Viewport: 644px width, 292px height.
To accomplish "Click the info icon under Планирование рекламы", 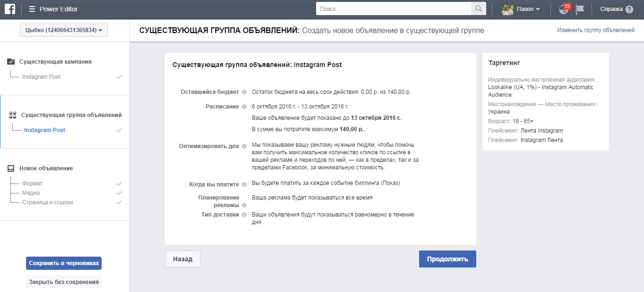I will coord(244,205).
